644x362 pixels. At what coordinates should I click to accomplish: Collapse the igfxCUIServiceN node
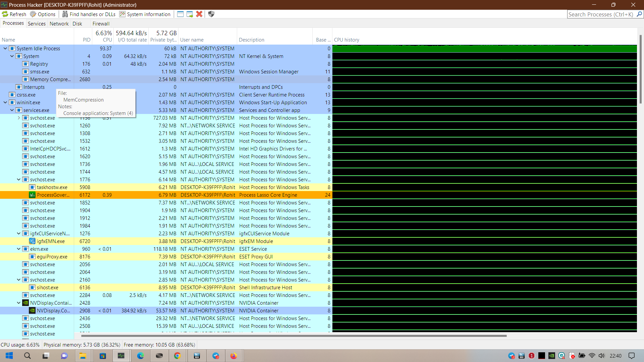click(18, 234)
